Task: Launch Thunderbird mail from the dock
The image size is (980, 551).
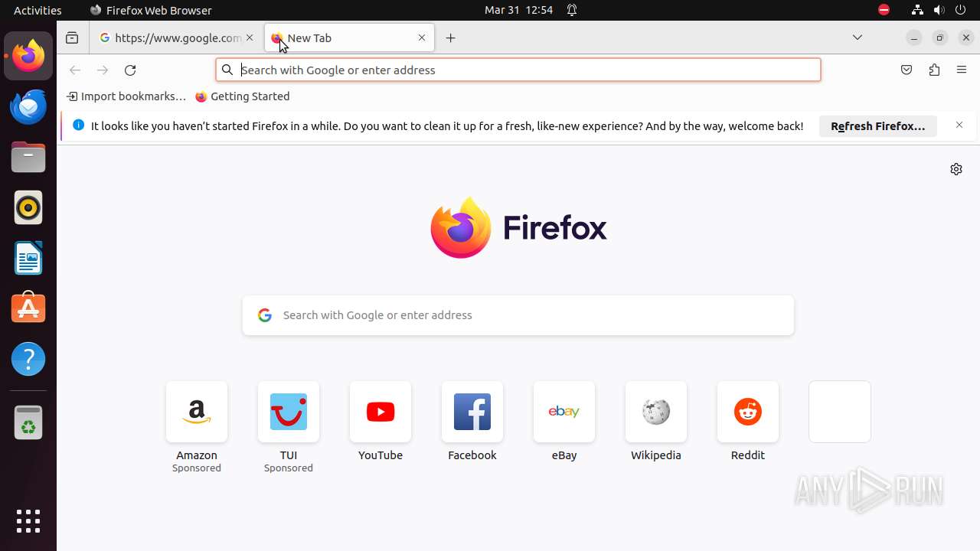Action: click(28, 106)
